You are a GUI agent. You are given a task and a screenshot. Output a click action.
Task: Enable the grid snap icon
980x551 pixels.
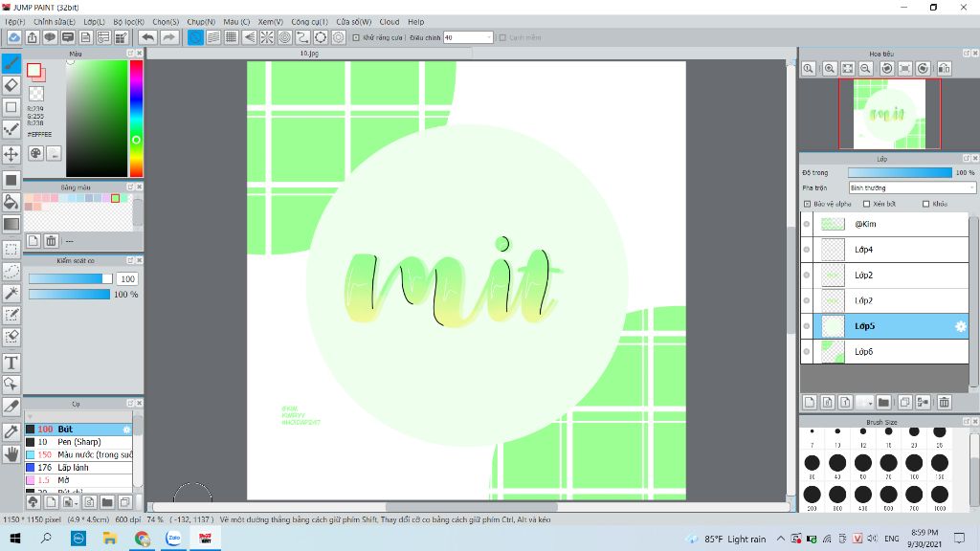tap(231, 37)
